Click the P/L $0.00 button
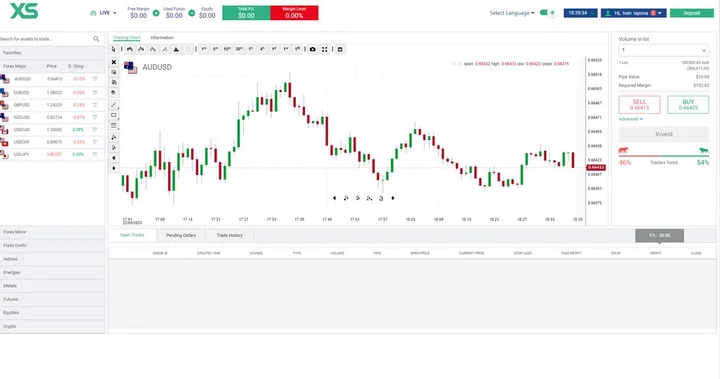The height and width of the screenshot is (379, 720). (x=659, y=235)
